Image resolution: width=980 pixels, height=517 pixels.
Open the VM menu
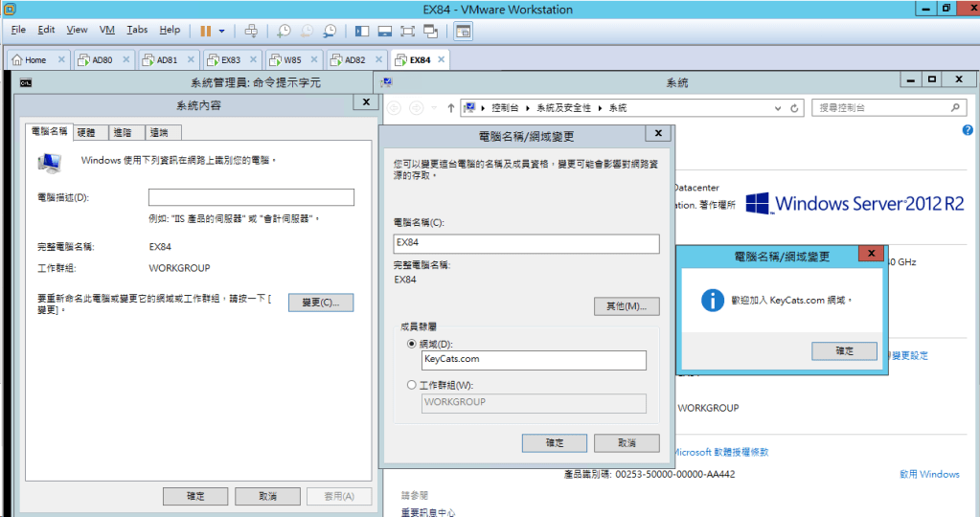pos(107,30)
